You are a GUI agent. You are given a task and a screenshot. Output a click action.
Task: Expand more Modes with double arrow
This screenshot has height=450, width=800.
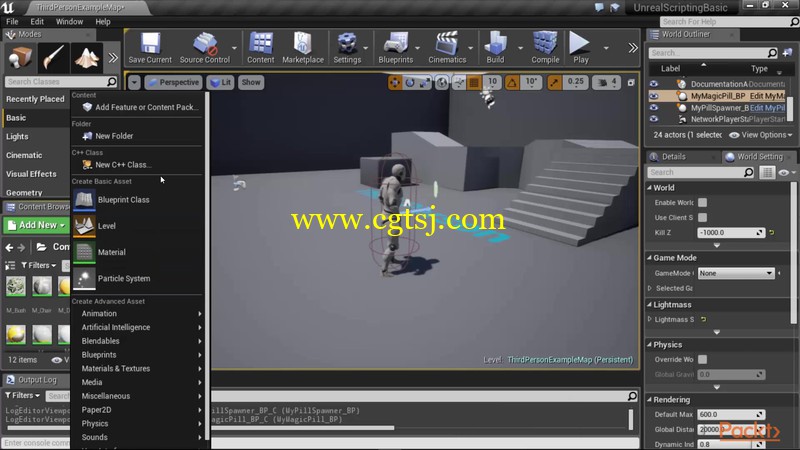pyautogui.click(x=113, y=58)
